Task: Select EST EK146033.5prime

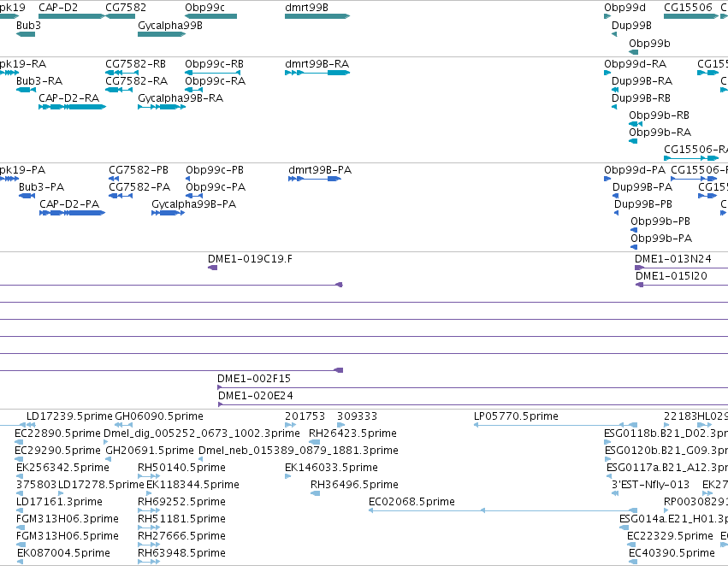Action: (287, 476)
